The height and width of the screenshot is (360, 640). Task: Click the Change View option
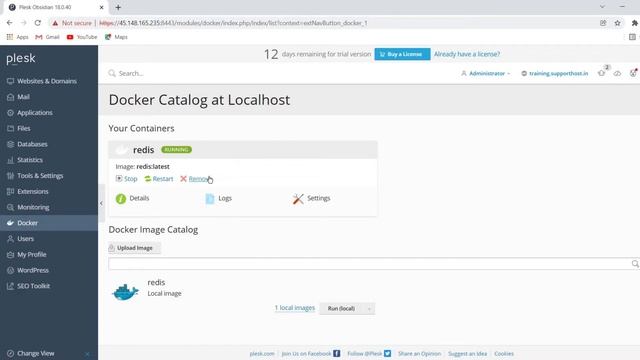tap(31, 353)
